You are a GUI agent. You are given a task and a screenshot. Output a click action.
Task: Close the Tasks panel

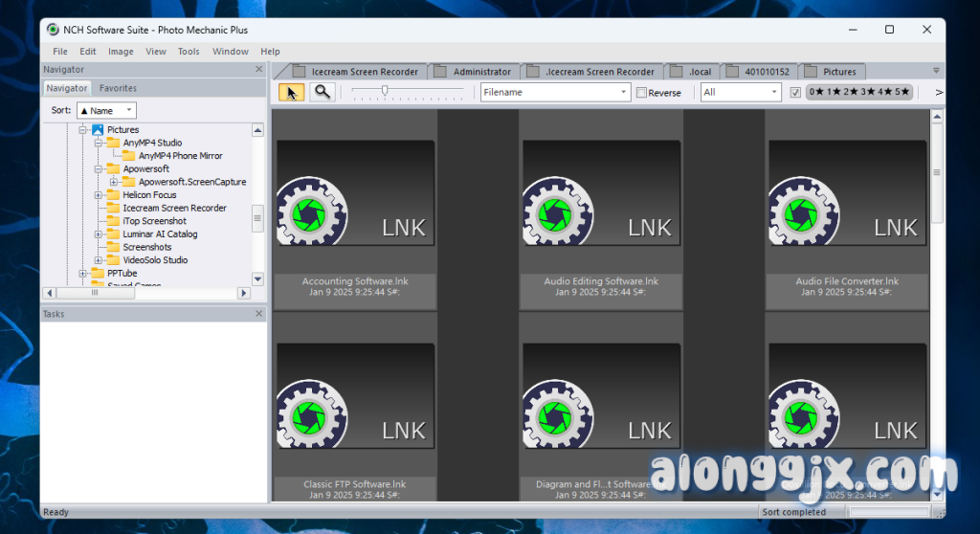coord(258,314)
